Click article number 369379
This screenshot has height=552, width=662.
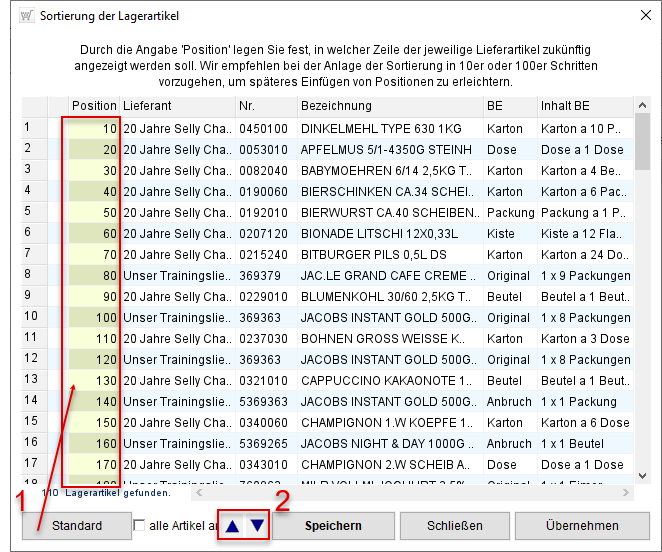(x=267, y=276)
